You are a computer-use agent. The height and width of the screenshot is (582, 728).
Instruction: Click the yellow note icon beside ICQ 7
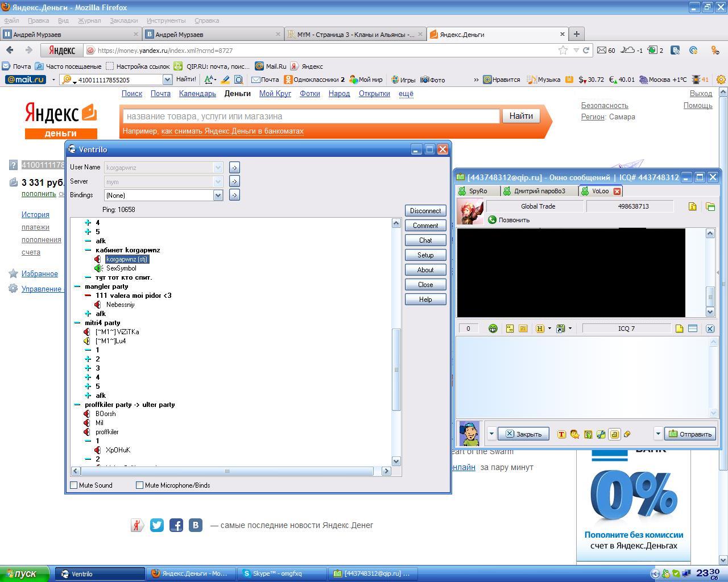pyautogui.click(x=679, y=329)
